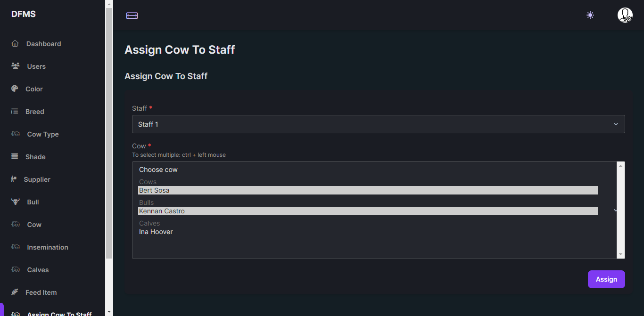
Task: Click the Feed Item wheat icon
Action: click(x=15, y=292)
